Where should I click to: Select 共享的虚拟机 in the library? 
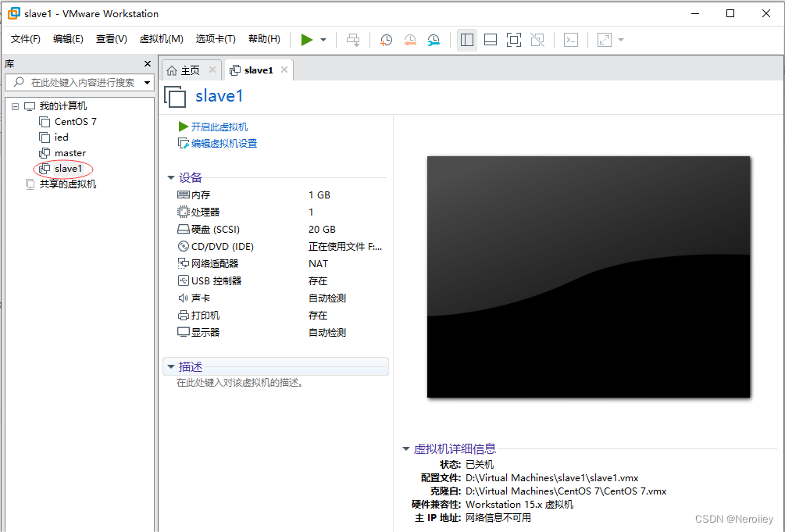click(68, 184)
